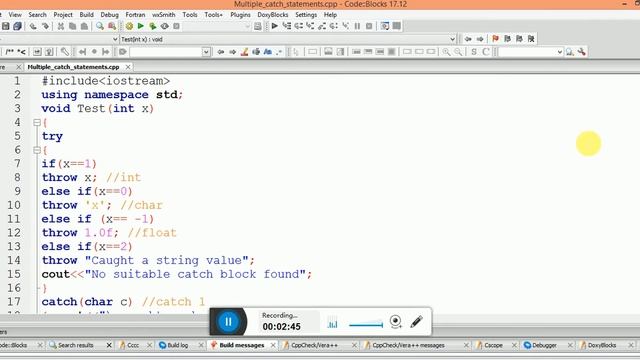640x360 pixels.
Task: Open the Tools+ menu
Action: tap(213, 15)
